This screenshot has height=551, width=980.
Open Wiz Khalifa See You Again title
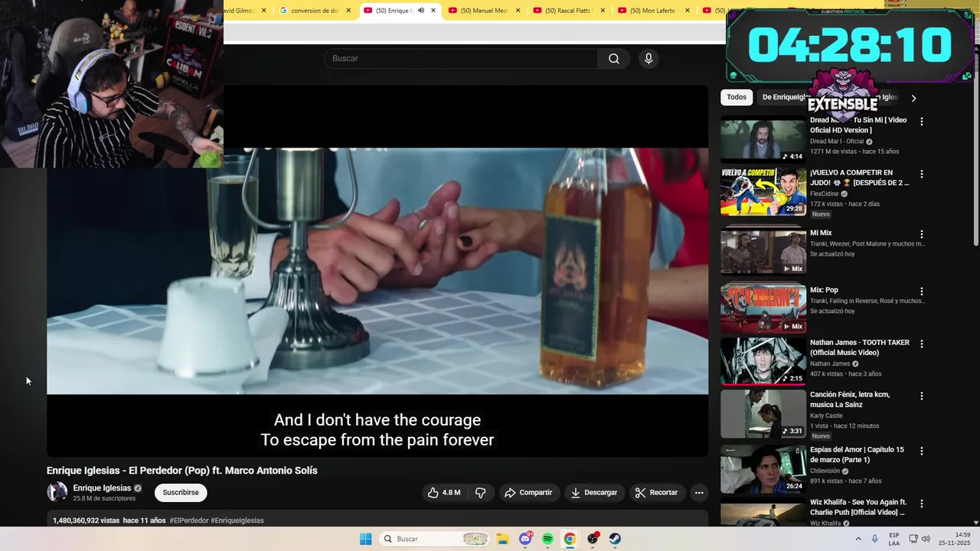click(x=858, y=507)
